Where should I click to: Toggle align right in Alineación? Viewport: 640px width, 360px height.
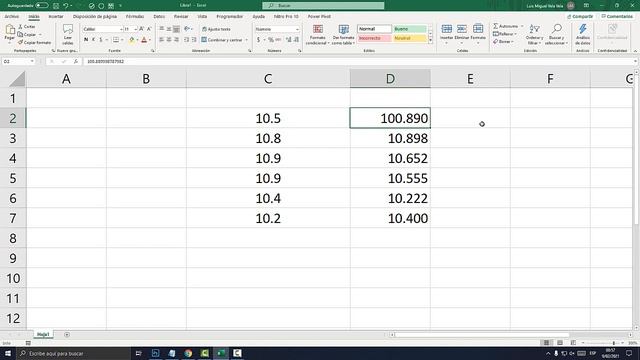tap(176, 40)
